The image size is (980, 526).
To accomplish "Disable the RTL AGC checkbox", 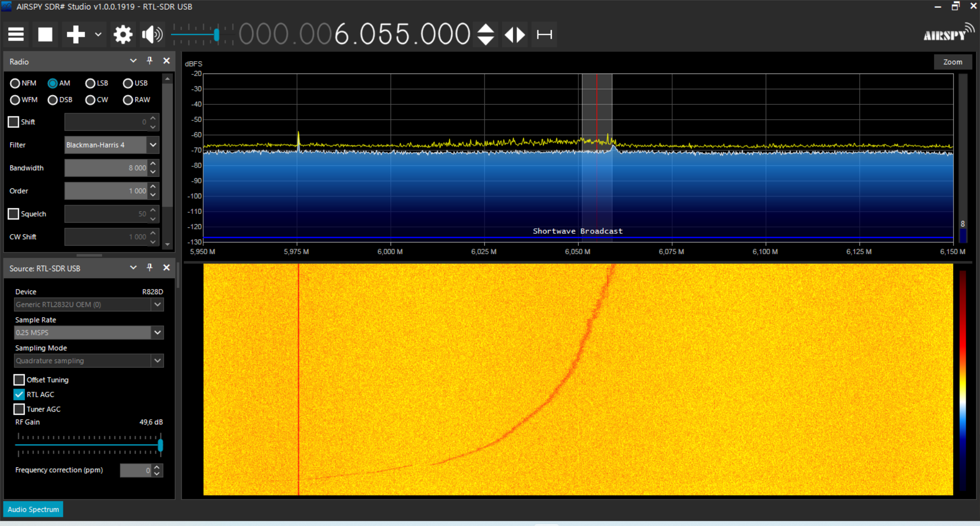I will [19, 395].
